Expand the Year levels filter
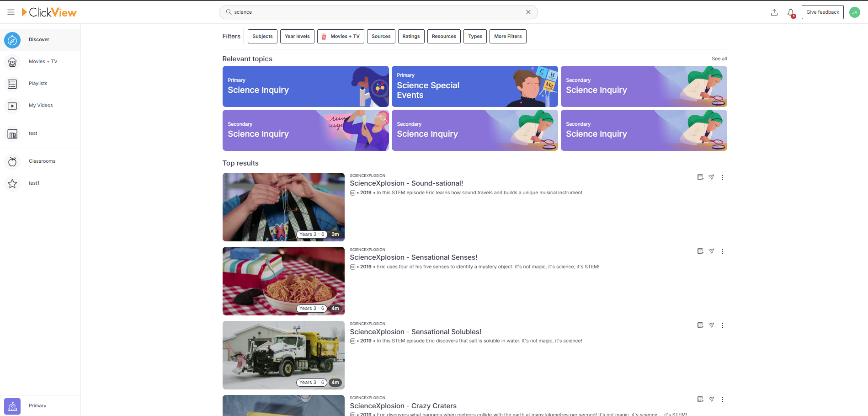The width and height of the screenshot is (868, 416). tap(297, 37)
